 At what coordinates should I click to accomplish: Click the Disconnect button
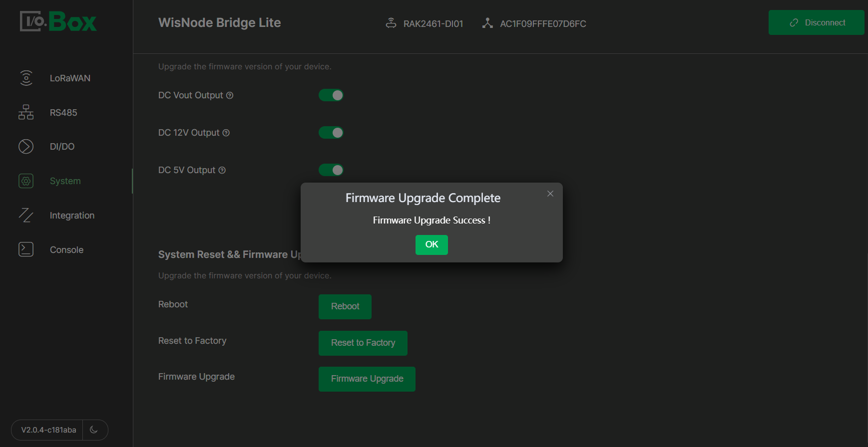pyautogui.click(x=816, y=22)
